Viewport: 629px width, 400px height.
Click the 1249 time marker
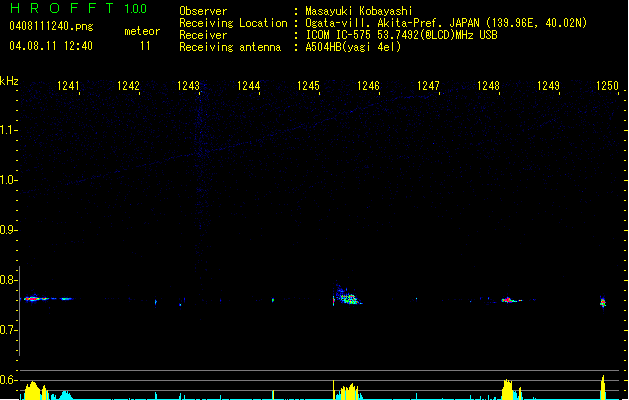(x=548, y=86)
